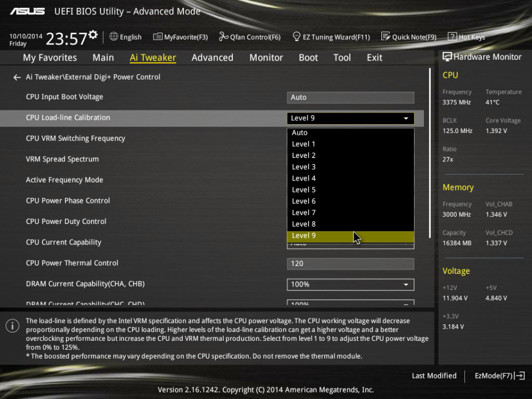Switch to the Main tab
This screenshot has height=399, width=532.
(x=103, y=58)
